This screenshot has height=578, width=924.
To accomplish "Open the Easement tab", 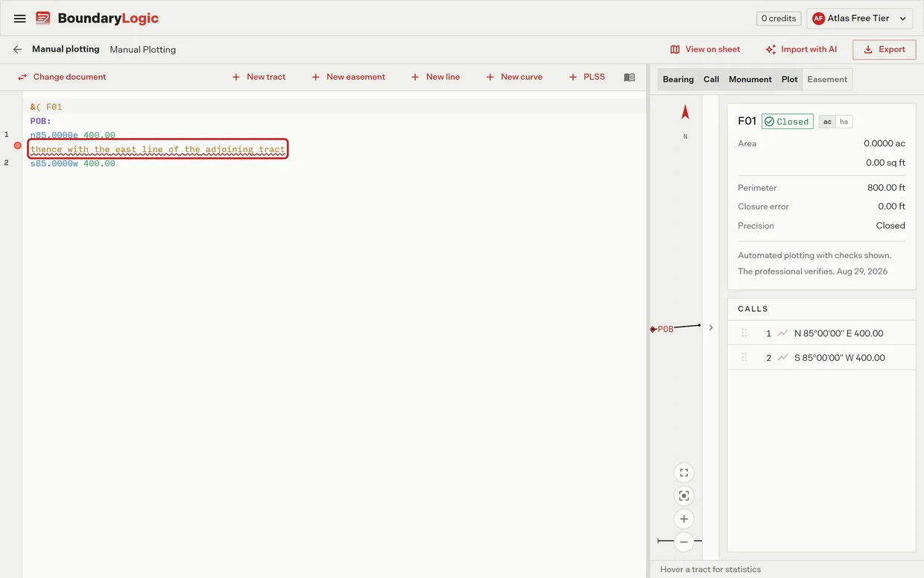I will click(827, 80).
